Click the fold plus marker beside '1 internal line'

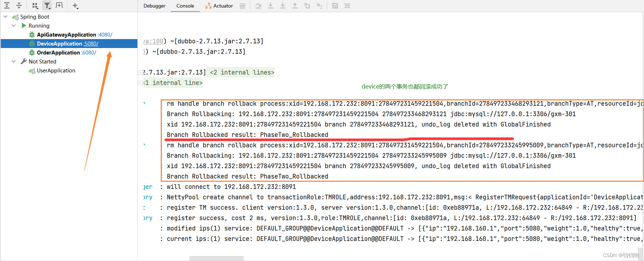coord(140,83)
